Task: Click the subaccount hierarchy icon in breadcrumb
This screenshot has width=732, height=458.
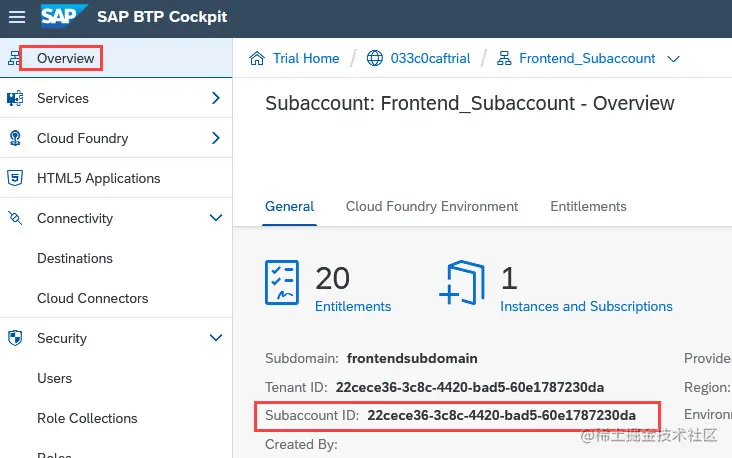Action: 504,58
